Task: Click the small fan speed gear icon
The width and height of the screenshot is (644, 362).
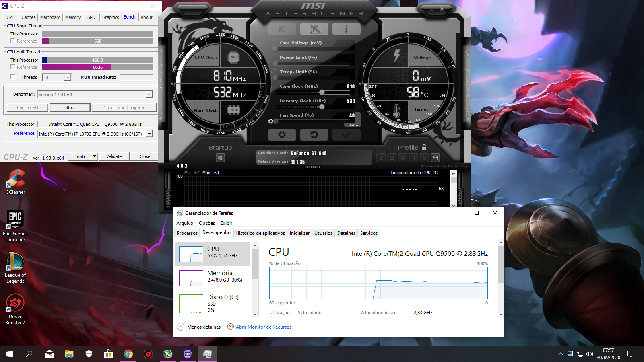Action: click(x=271, y=121)
